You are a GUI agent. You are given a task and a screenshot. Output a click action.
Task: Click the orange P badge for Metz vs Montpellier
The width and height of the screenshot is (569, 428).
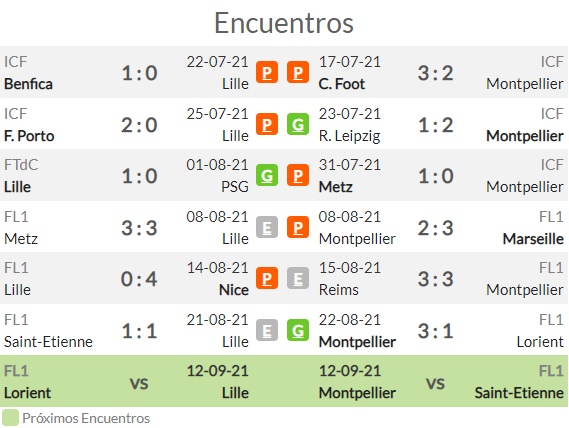click(298, 227)
